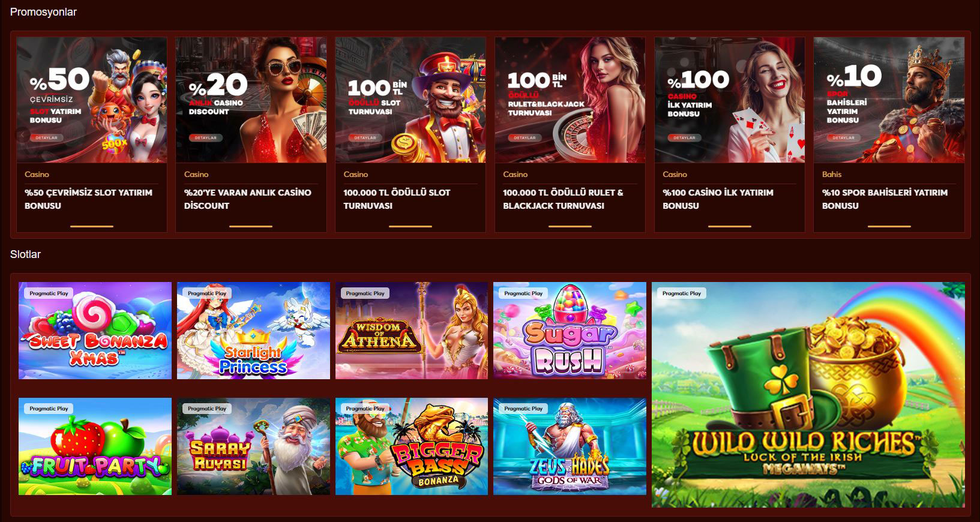
Task: Open %50 Çevrimsiz Slot Yatırım Bonusu title
Action: point(88,199)
